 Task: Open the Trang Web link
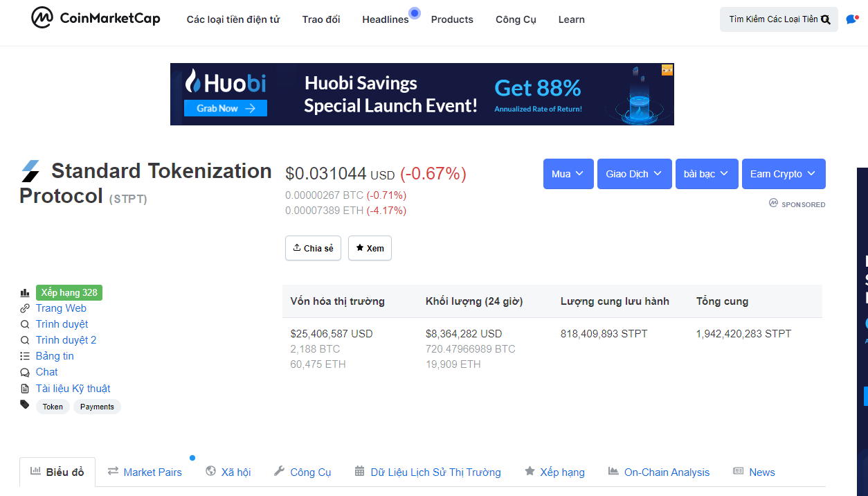[61, 308]
